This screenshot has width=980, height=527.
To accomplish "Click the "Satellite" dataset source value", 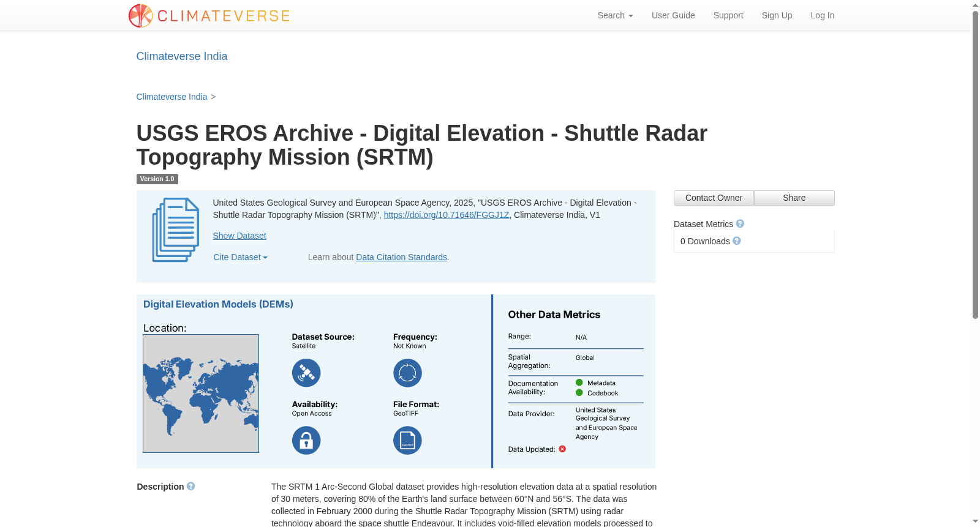I will (304, 346).
